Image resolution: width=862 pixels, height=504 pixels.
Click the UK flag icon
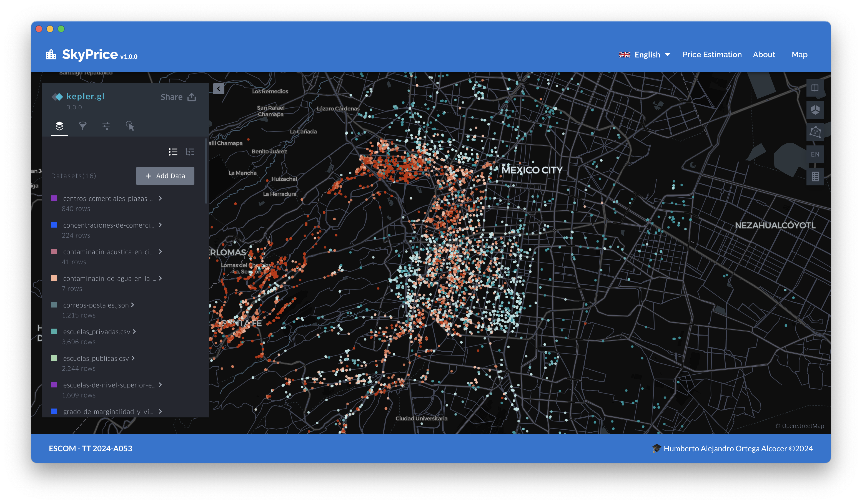(x=625, y=55)
